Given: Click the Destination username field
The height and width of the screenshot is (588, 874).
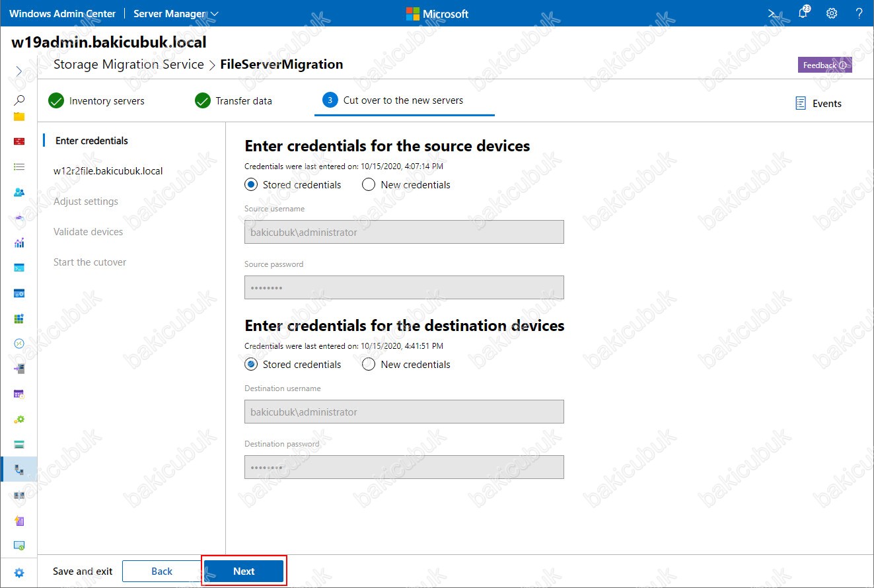Looking at the screenshot, I should click(404, 412).
